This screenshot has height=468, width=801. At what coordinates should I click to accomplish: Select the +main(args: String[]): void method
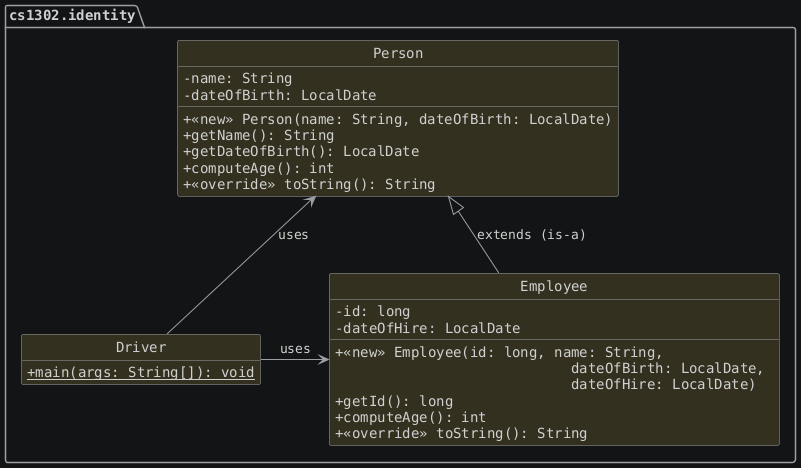click(140, 372)
